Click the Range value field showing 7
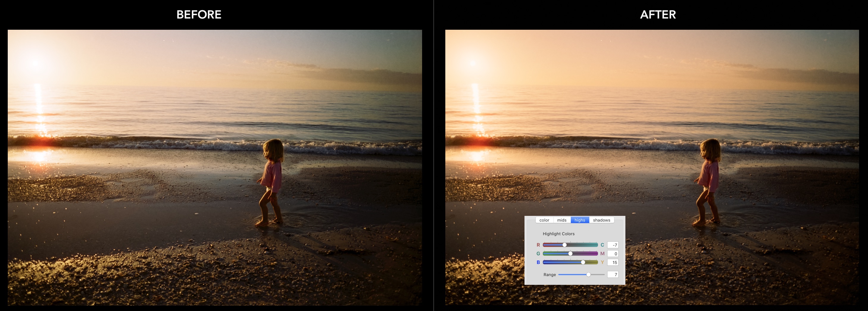The width and height of the screenshot is (868, 311). (x=613, y=275)
